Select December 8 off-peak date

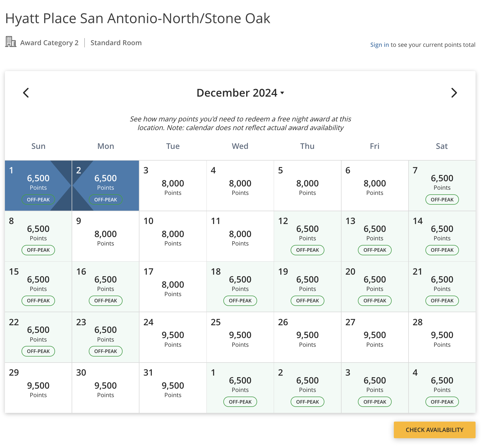pos(38,236)
